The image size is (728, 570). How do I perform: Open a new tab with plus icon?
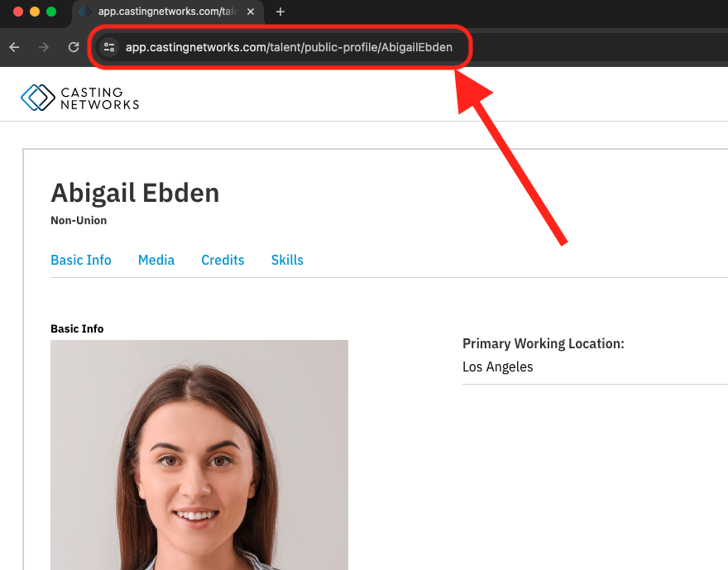pyautogui.click(x=280, y=12)
